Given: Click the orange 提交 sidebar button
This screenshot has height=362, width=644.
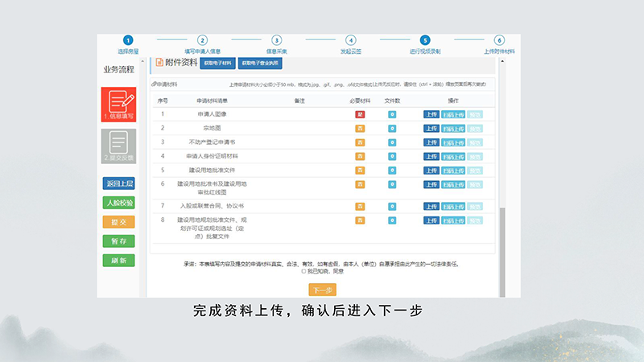Looking at the screenshot, I should [118, 222].
